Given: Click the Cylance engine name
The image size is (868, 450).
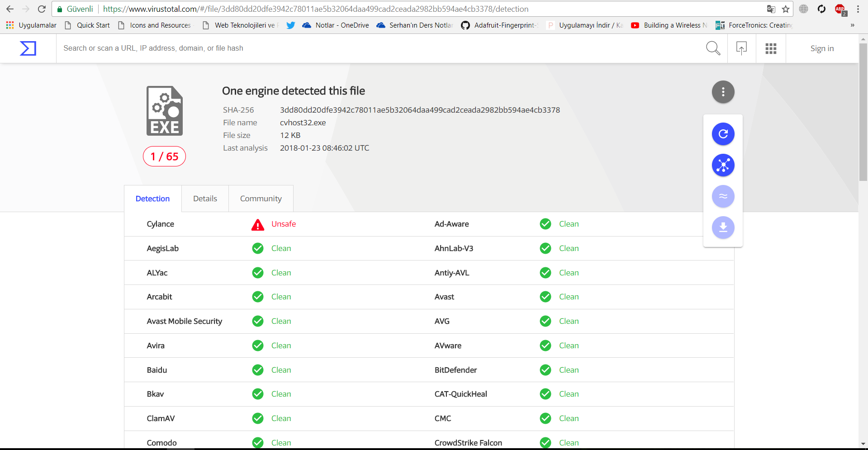Looking at the screenshot, I should pyautogui.click(x=160, y=224).
